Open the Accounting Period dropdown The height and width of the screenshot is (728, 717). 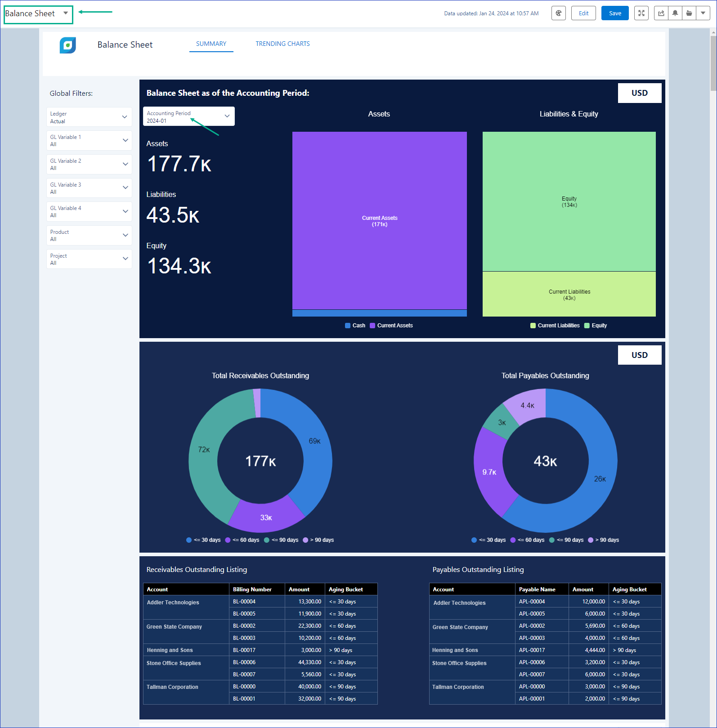coord(189,116)
